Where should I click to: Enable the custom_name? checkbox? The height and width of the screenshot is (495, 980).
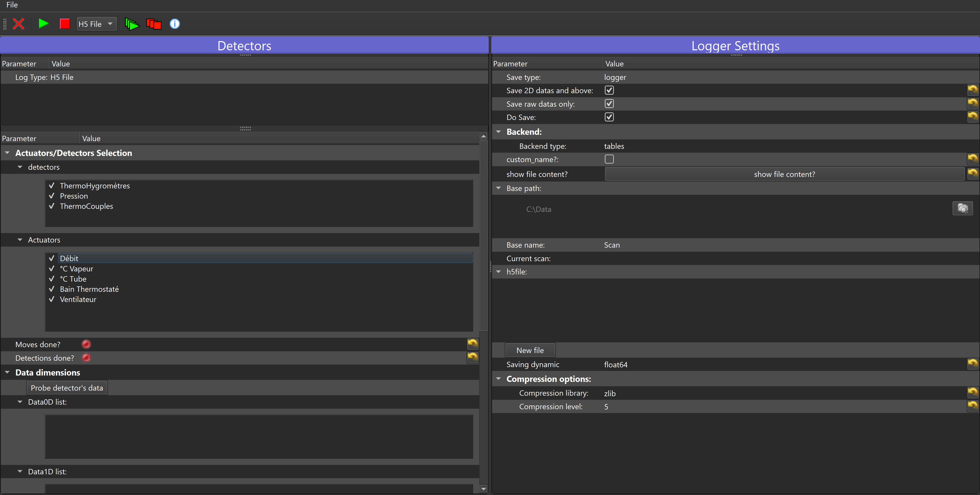609,159
